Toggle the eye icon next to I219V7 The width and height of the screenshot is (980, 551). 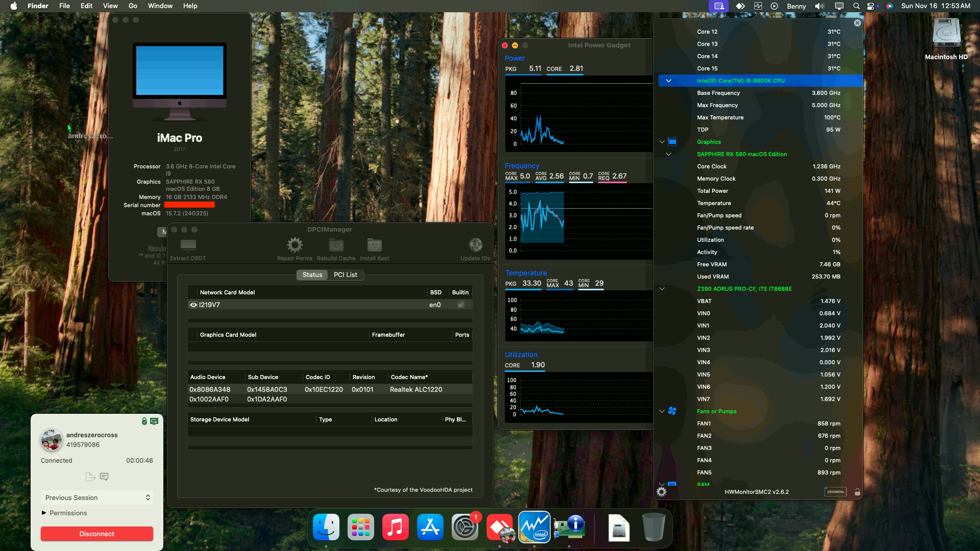click(193, 305)
